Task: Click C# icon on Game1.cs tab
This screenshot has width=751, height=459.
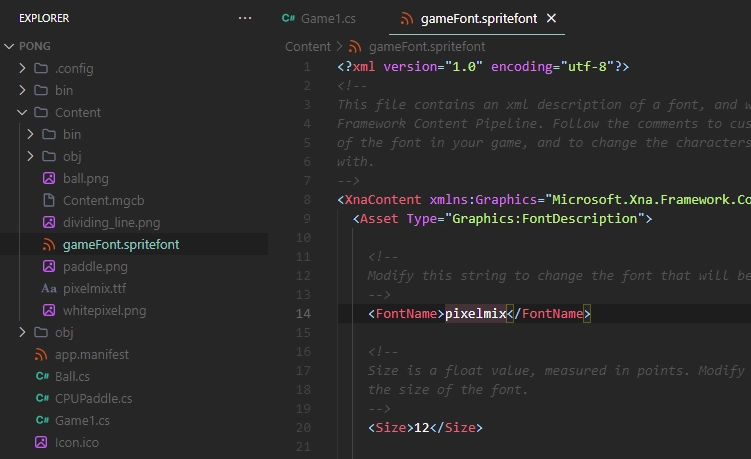Action: [x=288, y=18]
